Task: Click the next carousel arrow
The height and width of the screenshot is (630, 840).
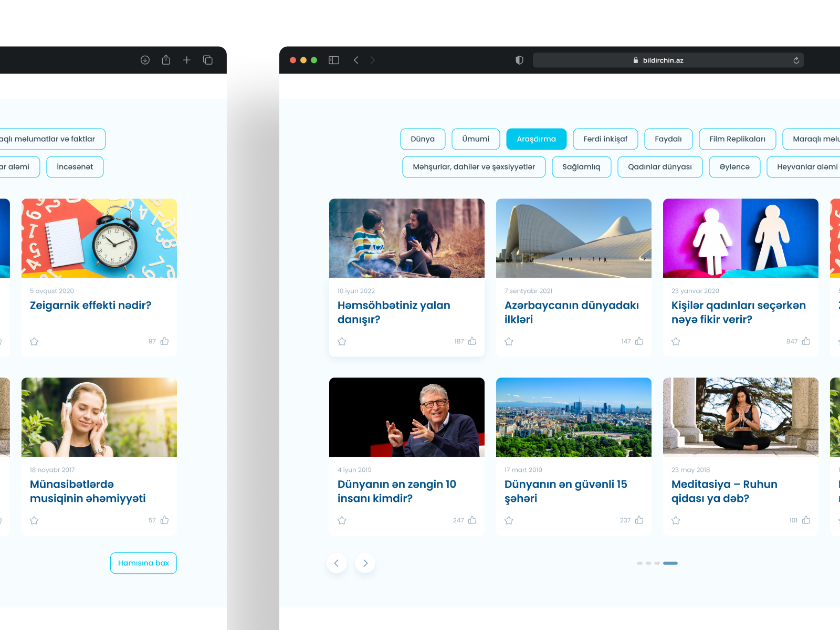Action: click(365, 563)
